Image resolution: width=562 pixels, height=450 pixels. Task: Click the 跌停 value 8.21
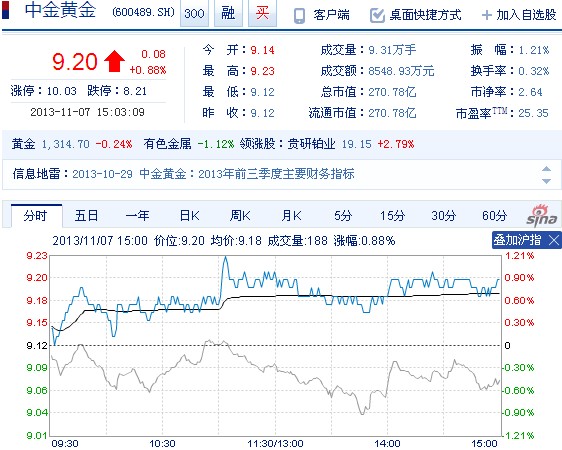(135, 91)
